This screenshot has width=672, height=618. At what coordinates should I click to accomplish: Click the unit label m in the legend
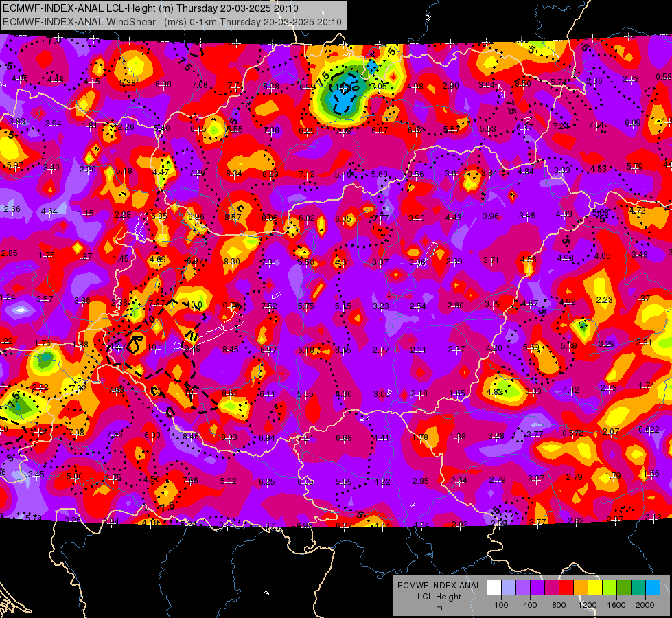click(x=439, y=608)
